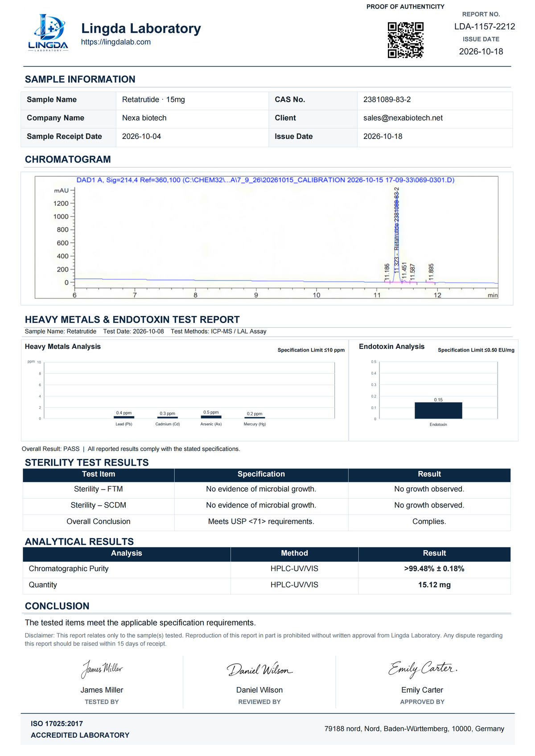Click the Chromatographic Purity result value
The image size is (535, 756).
click(x=434, y=569)
